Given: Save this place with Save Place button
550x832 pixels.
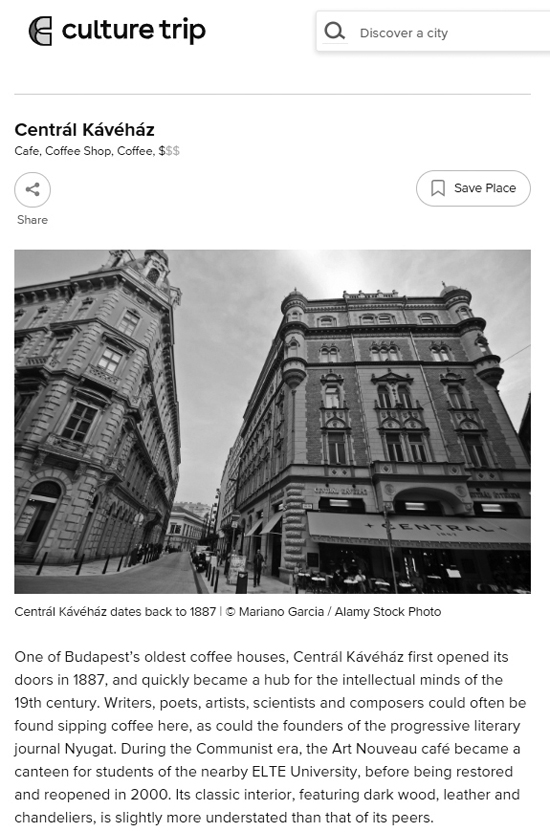Looking at the screenshot, I should [x=473, y=188].
